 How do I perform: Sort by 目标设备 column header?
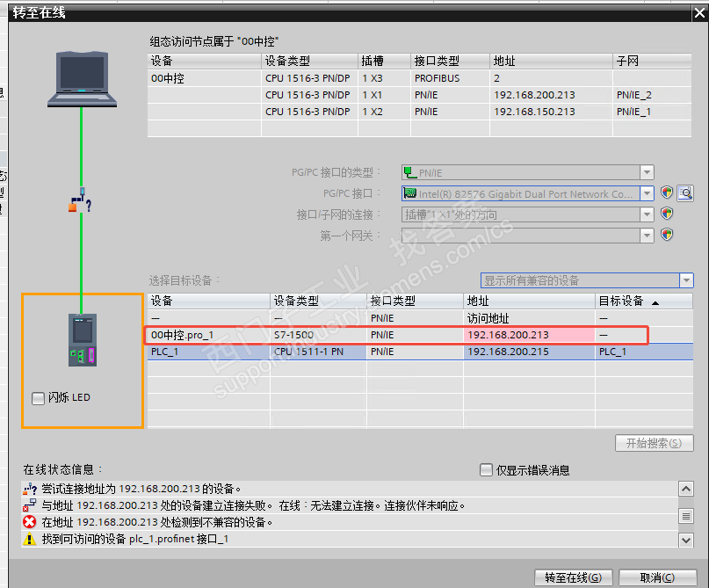(x=643, y=301)
